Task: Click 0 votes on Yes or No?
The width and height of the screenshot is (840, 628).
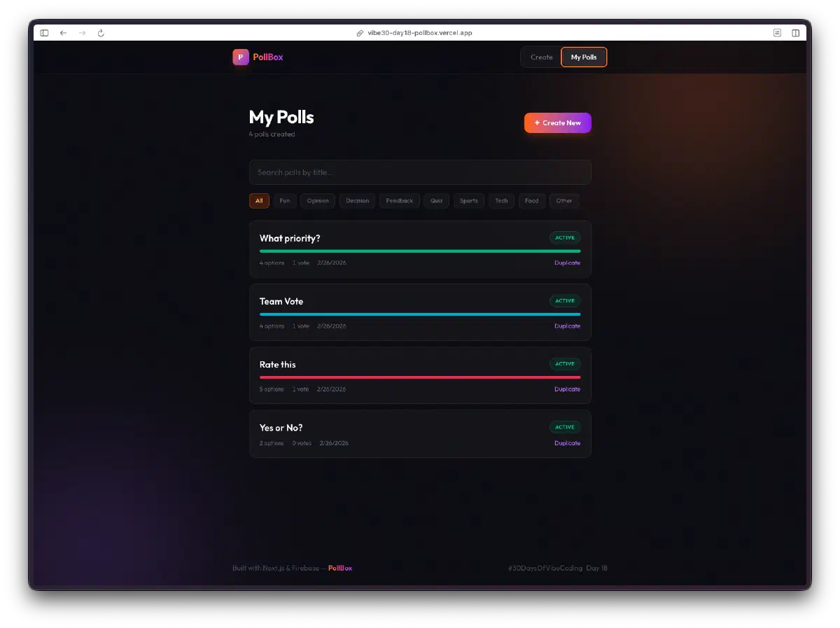Action: [x=302, y=443]
